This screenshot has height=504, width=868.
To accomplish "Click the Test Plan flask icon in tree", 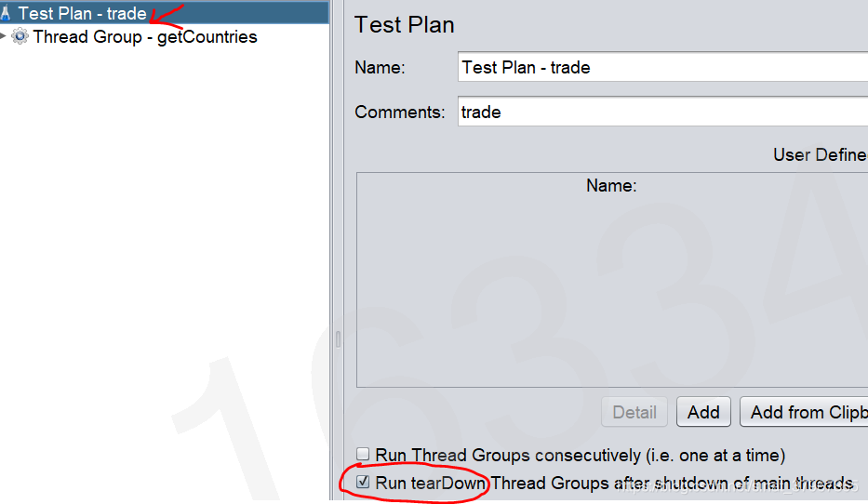I will coord(6,13).
